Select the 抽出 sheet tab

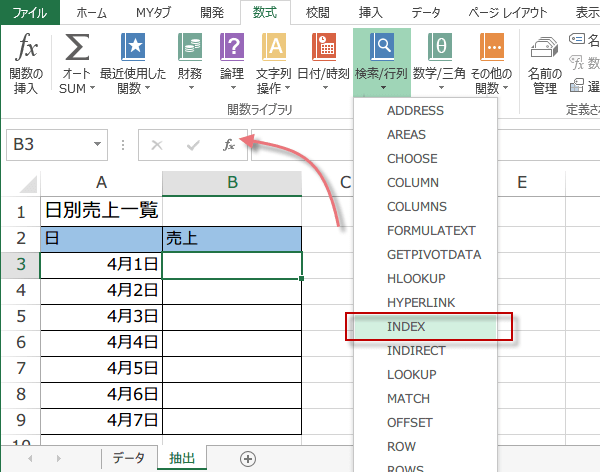[182, 458]
